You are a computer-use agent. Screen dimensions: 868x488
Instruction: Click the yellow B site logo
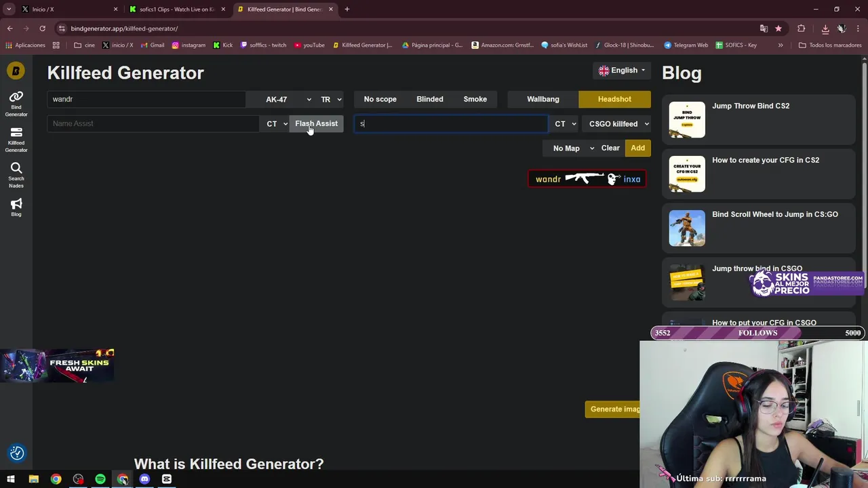pos(16,70)
